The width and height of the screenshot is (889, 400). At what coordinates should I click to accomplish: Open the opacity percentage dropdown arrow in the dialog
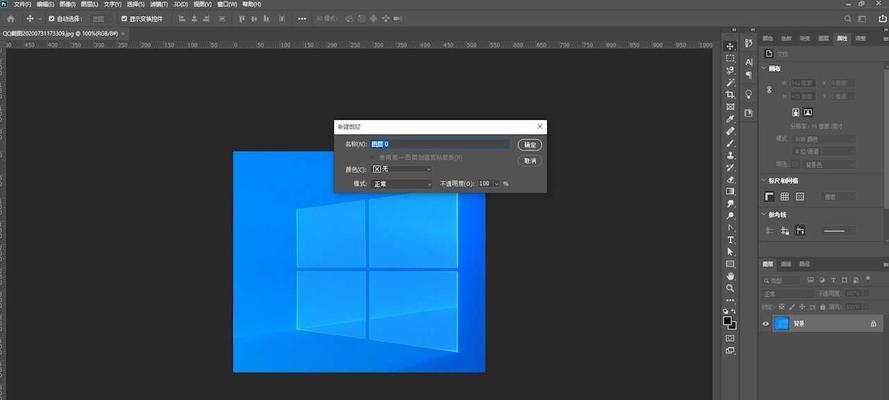(497, 184)
